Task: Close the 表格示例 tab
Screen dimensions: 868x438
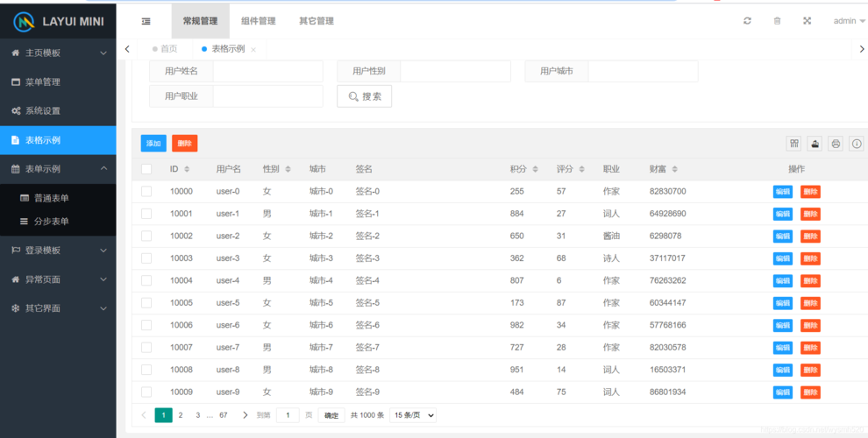Action: (x=253, y=50)
